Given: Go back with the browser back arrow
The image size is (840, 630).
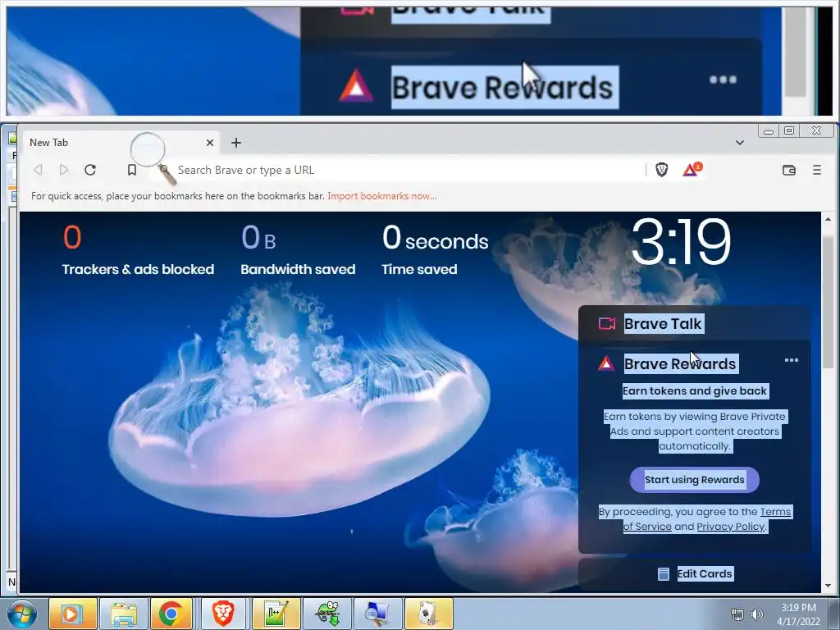Looking at the screenshot, I should [38, 170].
